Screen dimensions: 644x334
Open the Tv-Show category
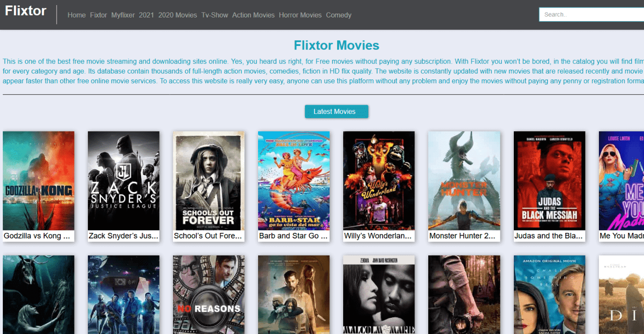point(215,15)
